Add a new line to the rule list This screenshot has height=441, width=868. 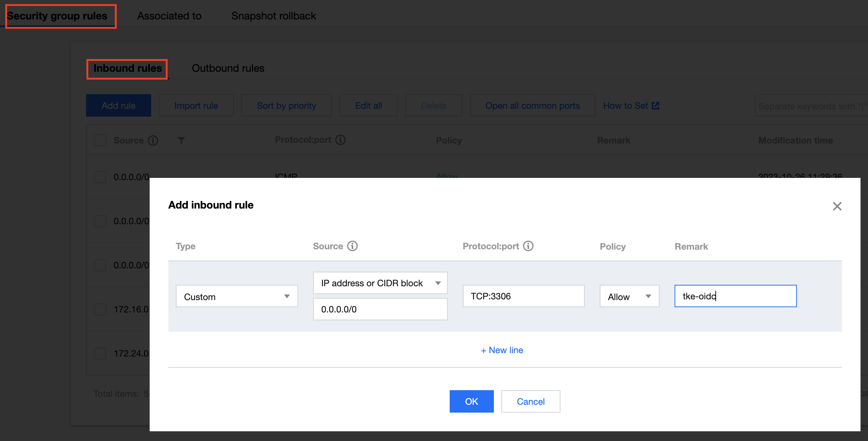(x=502, y=350)
